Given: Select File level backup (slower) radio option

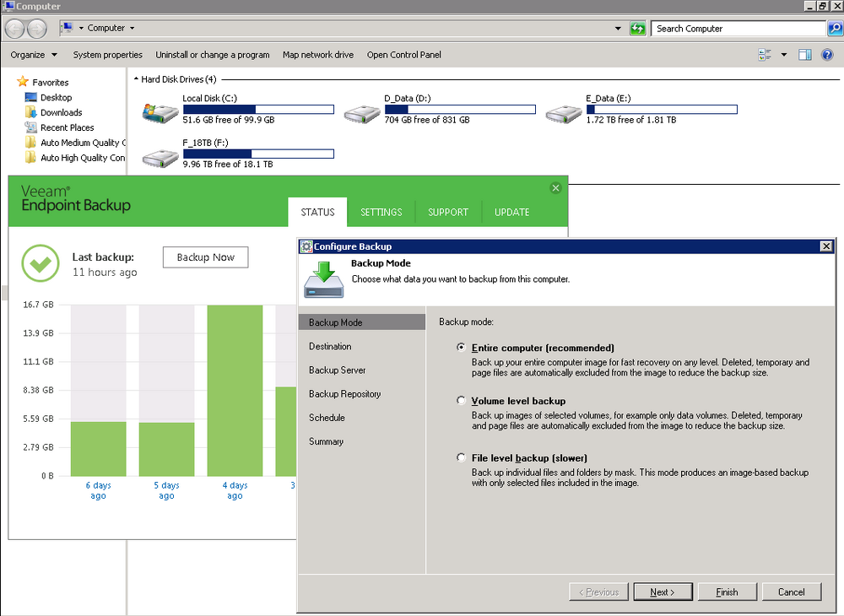Looking at the screenshot, I should point(461,458).
